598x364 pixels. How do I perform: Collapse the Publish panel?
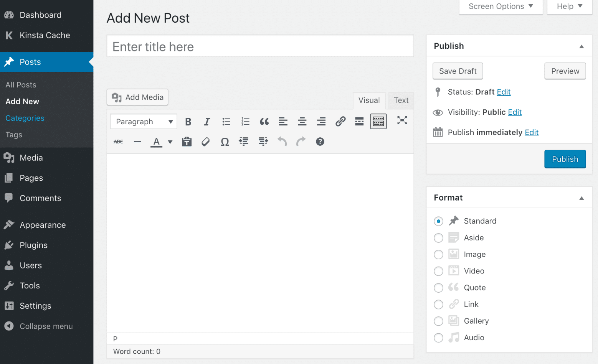[x=581, y=46]
